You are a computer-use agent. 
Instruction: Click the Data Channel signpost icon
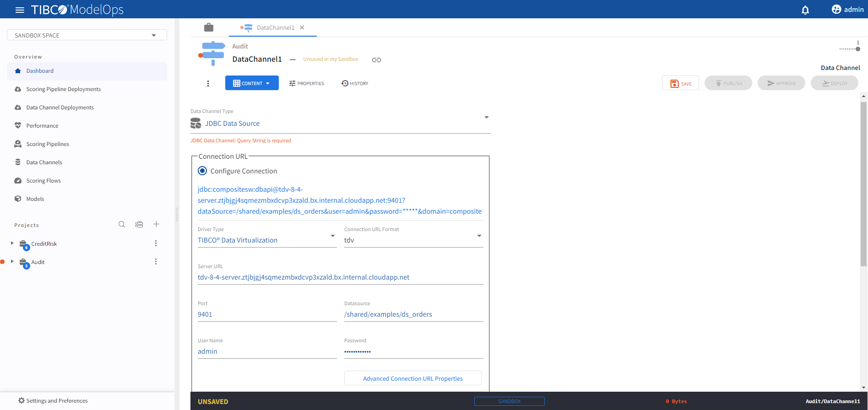coord(212,53)
